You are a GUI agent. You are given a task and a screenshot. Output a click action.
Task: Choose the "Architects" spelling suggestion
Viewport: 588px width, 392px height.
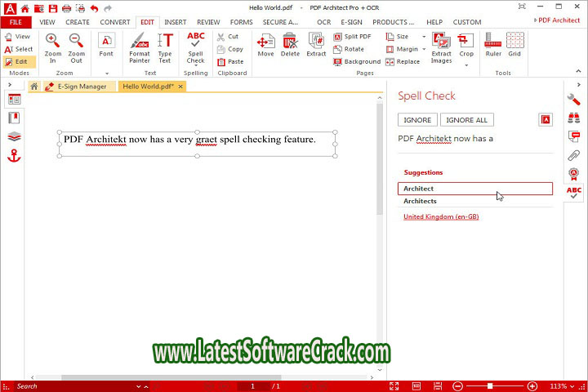(420, 201)
